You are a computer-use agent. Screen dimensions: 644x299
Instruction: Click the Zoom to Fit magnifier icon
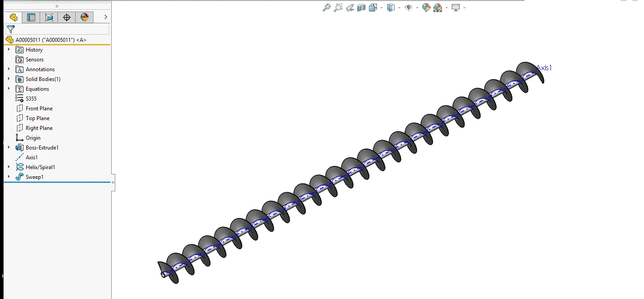pos(327,8)
